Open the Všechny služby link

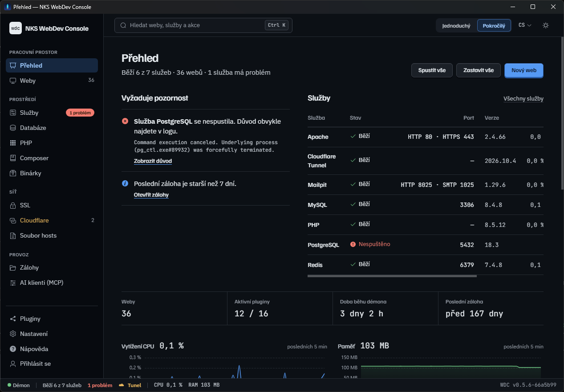pos(523,99)
